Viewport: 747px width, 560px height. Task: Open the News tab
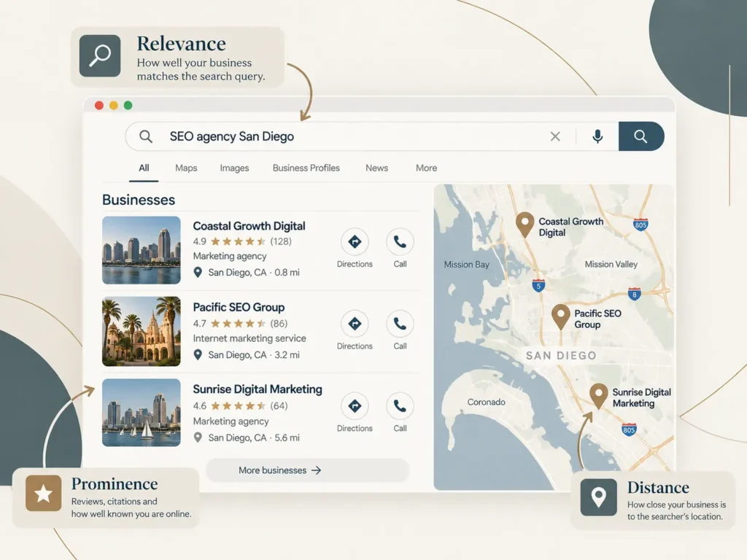pos(377,168)
